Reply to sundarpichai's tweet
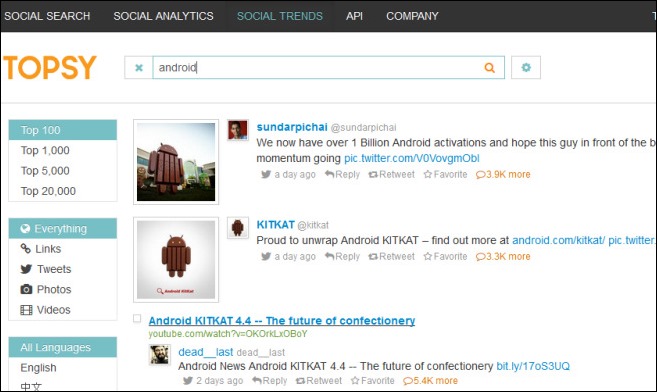This screenshot has width=657, height=392. click(x=342, y=174)
